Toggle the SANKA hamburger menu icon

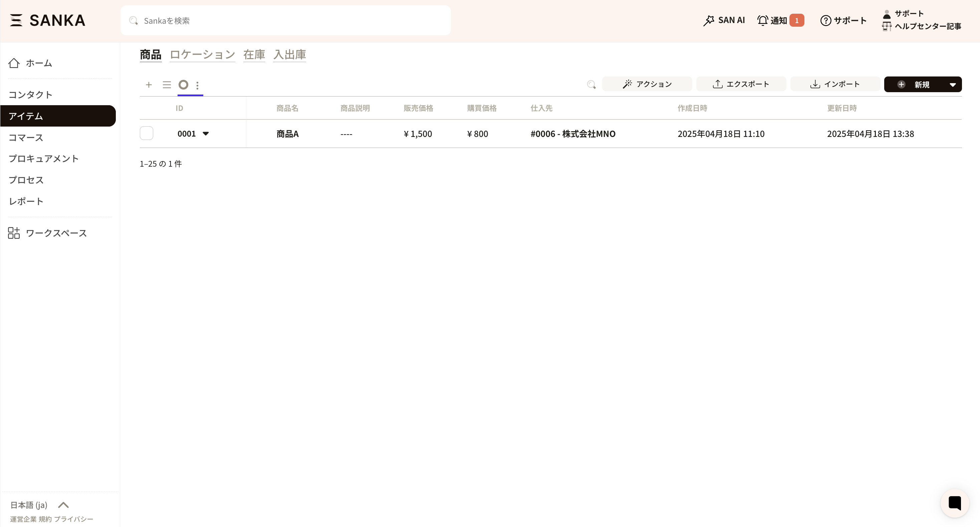[x=16, y=20]
